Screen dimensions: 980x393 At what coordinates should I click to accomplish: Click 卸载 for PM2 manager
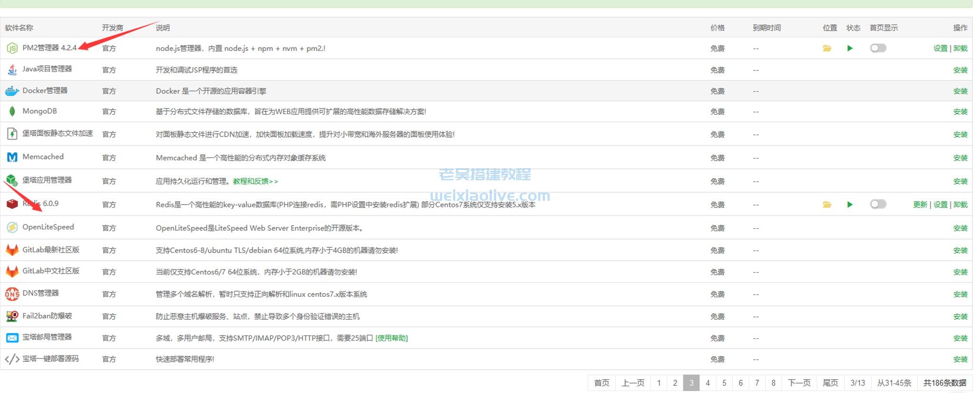(960, 48)
